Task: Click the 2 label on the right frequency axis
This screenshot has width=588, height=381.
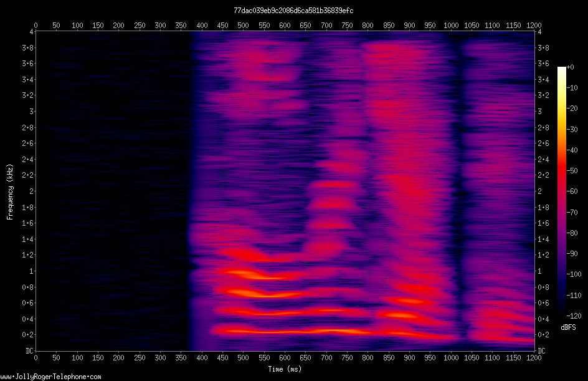Action: [539, 191]
